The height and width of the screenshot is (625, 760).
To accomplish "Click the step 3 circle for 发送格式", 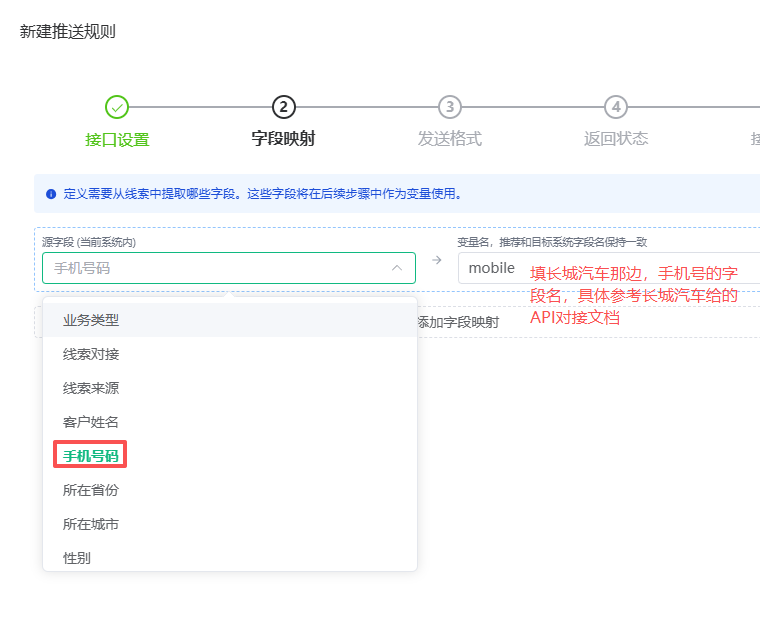I will [450, 107].
